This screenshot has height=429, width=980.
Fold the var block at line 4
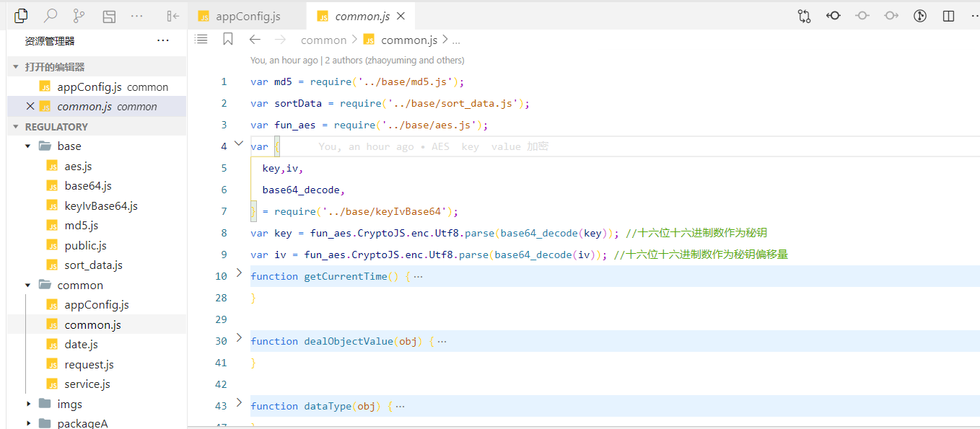point(240,143)
